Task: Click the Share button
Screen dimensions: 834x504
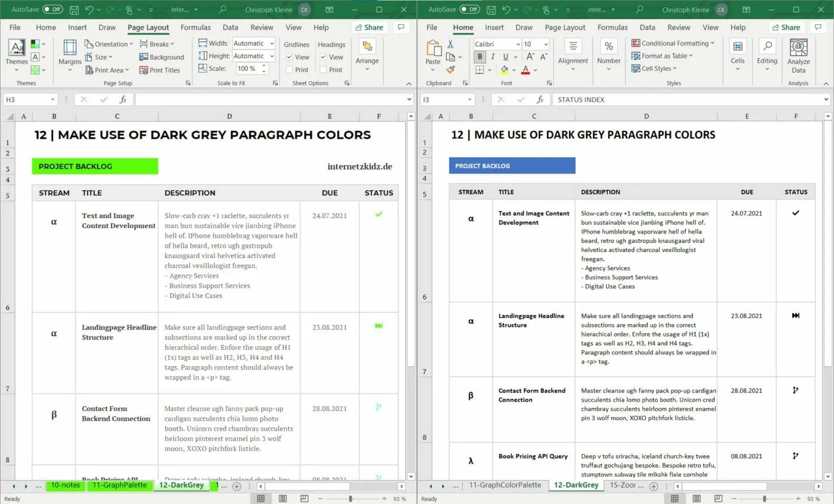Action: [x=369, y=27]
